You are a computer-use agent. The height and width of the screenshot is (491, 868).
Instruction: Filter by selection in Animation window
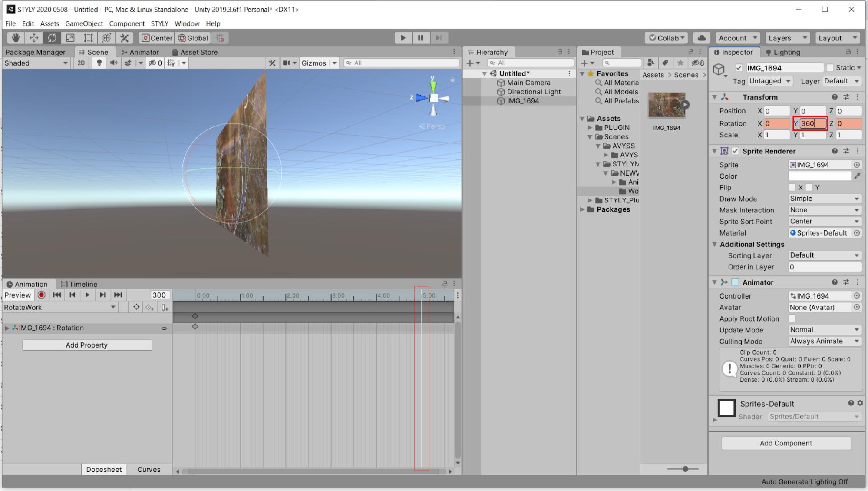click(136, 307)
